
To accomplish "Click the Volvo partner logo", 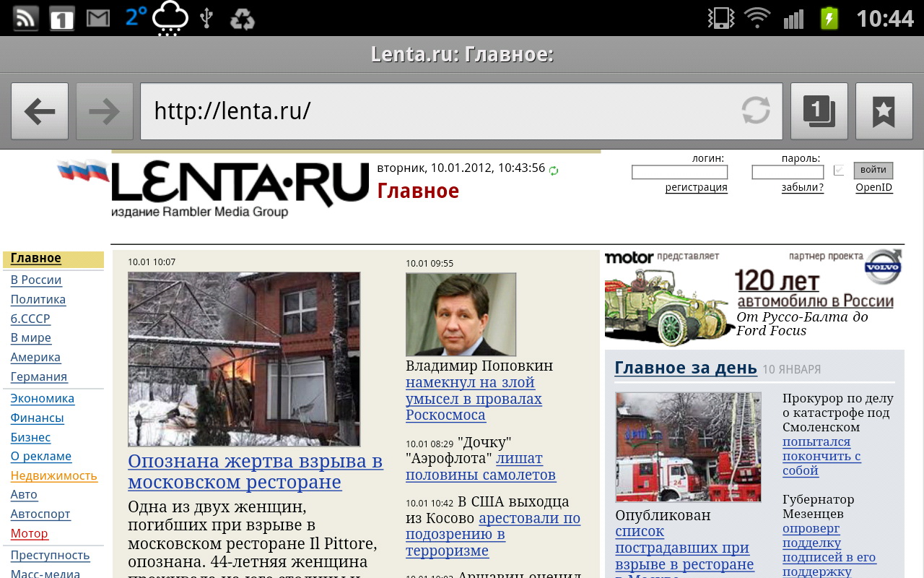I will [884, 267].
